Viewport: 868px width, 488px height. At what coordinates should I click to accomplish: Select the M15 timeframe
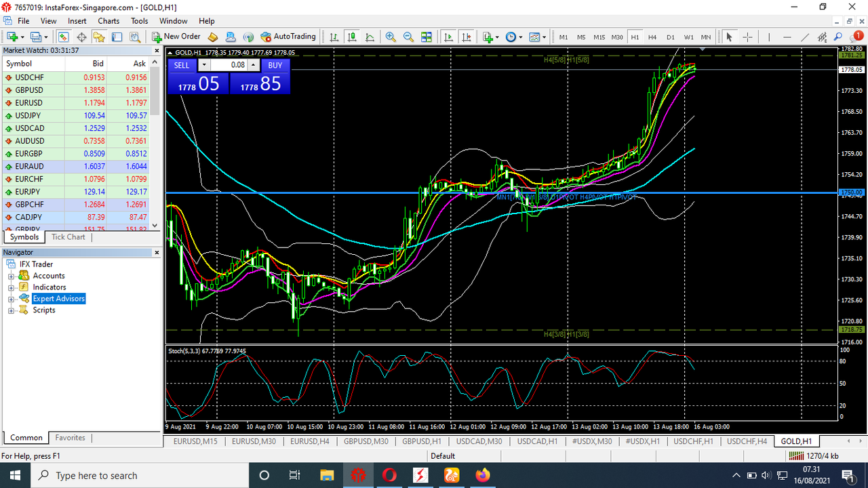coord(599,37)
